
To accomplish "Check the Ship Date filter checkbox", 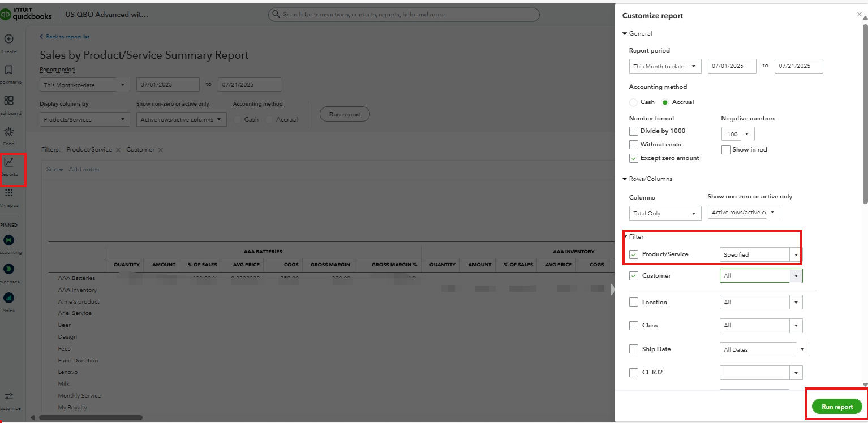I will (x=634, y=349).
